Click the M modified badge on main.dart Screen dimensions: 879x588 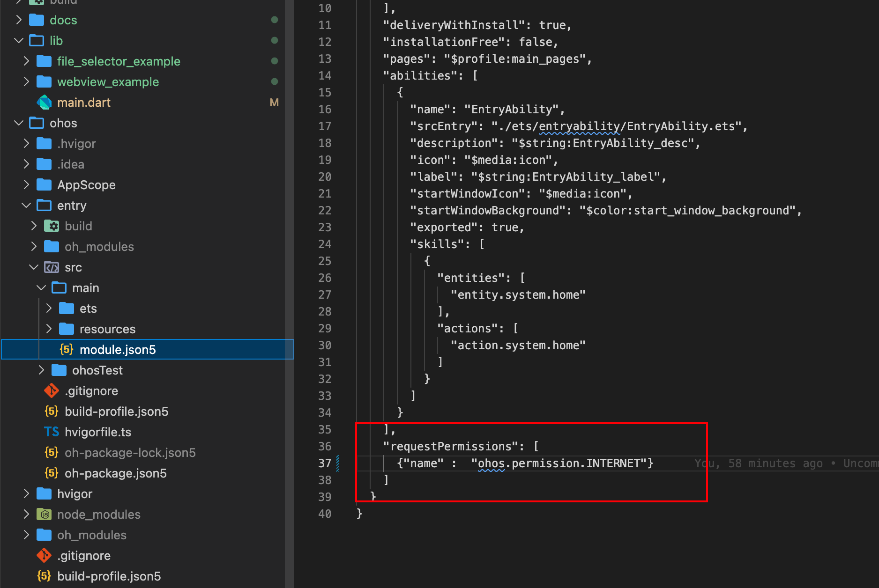tap(274, 103)
